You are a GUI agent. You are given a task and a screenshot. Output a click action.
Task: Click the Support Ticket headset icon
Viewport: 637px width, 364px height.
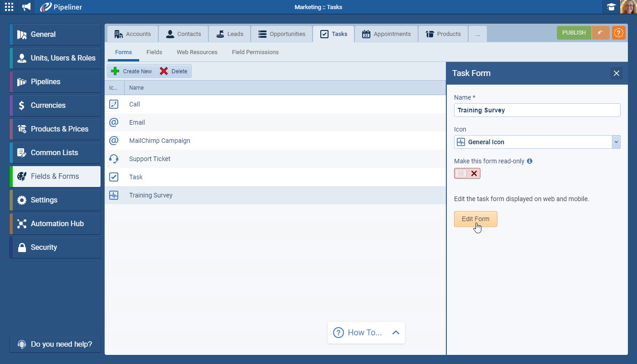pos(114,159)
